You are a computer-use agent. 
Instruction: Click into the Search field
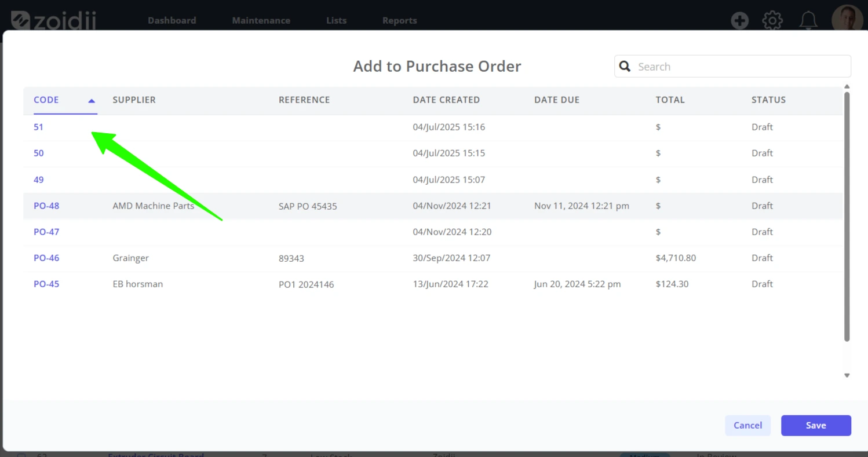coord(732,66)
